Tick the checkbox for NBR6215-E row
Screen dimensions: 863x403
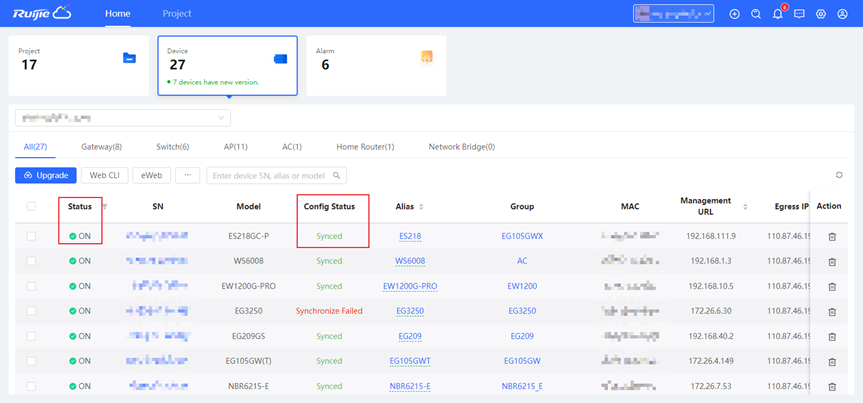click(x=31, y=386)
